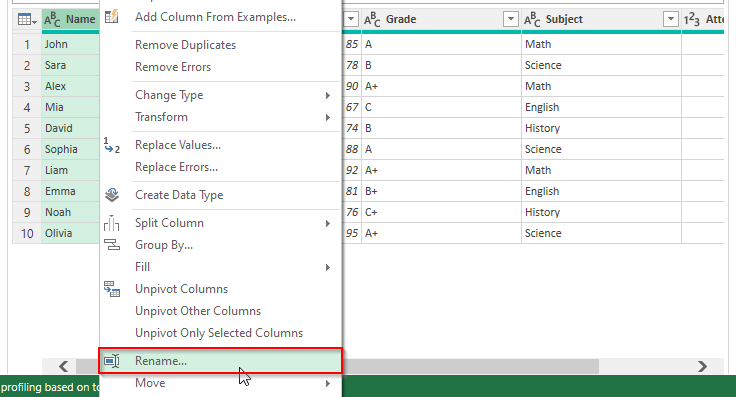Image resolution: width=736 pixels, height=397 pixels.
Task: Choose Replace Values menu entry
Action: (x=221, y=145)
